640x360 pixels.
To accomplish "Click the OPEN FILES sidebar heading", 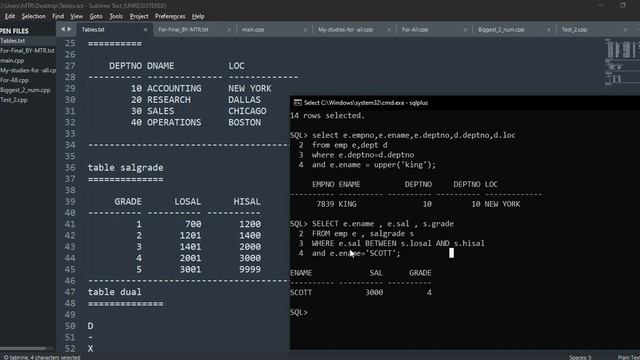I will click(x=14, y=31).
